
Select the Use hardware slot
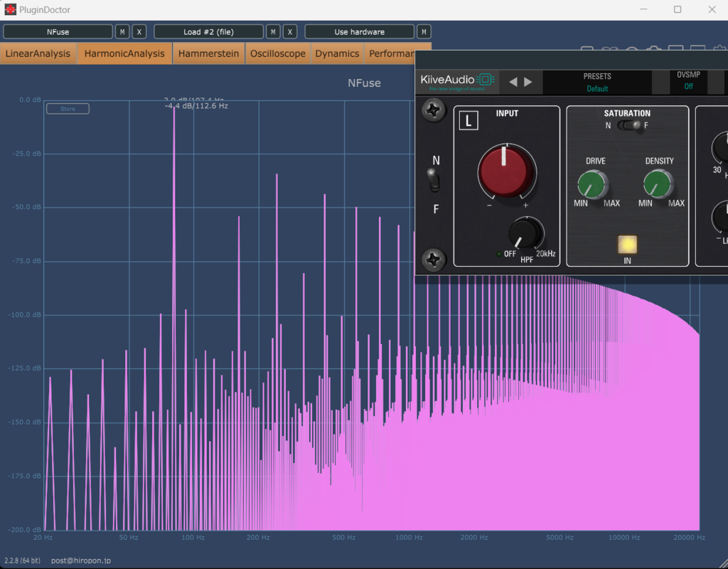[359, 31]
